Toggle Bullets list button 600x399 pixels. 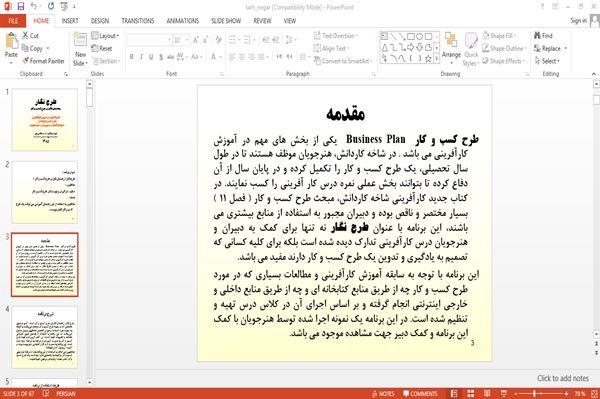(x=232, y=39)
